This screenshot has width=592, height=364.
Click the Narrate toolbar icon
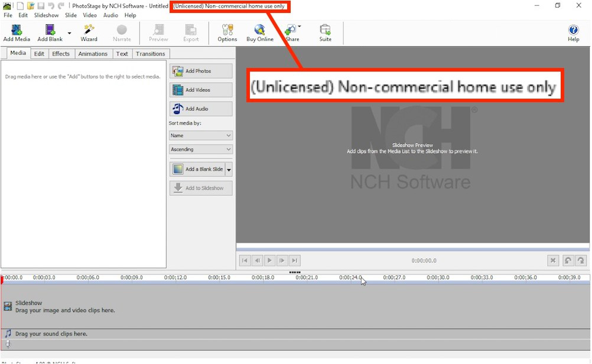[122, 33]
